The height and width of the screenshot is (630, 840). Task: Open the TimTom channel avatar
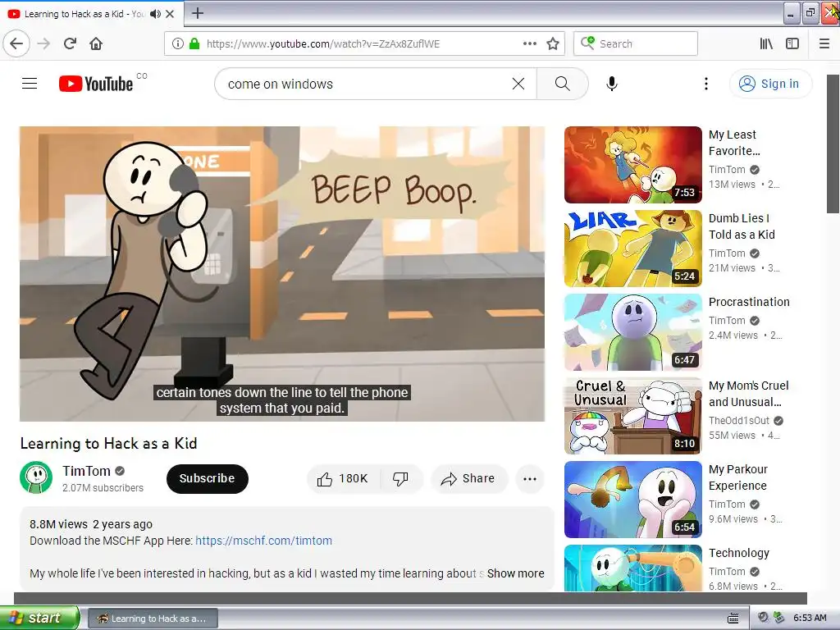click(36, 477)
